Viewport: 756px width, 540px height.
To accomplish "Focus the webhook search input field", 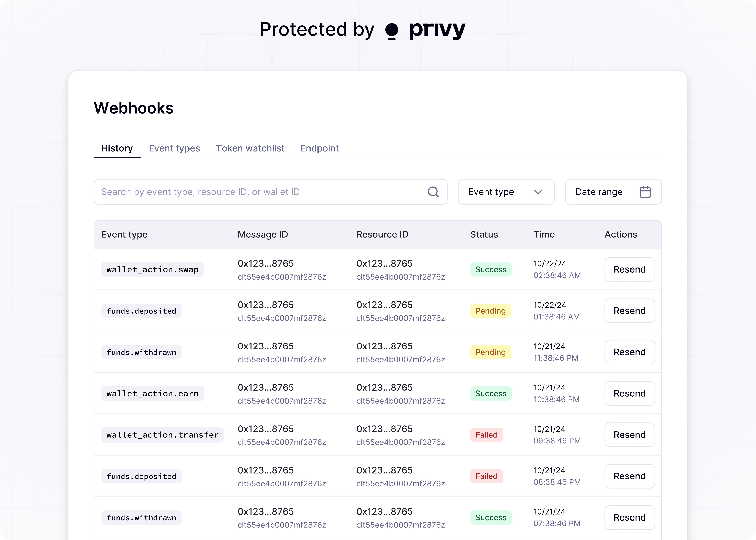I will coord(270,192).
